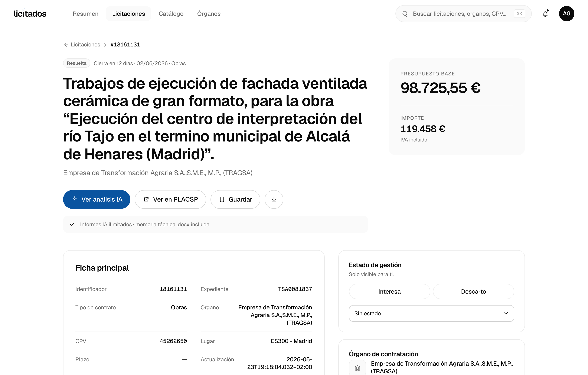
Task: Open the tender in PLACSP
Action: point(170,199)
